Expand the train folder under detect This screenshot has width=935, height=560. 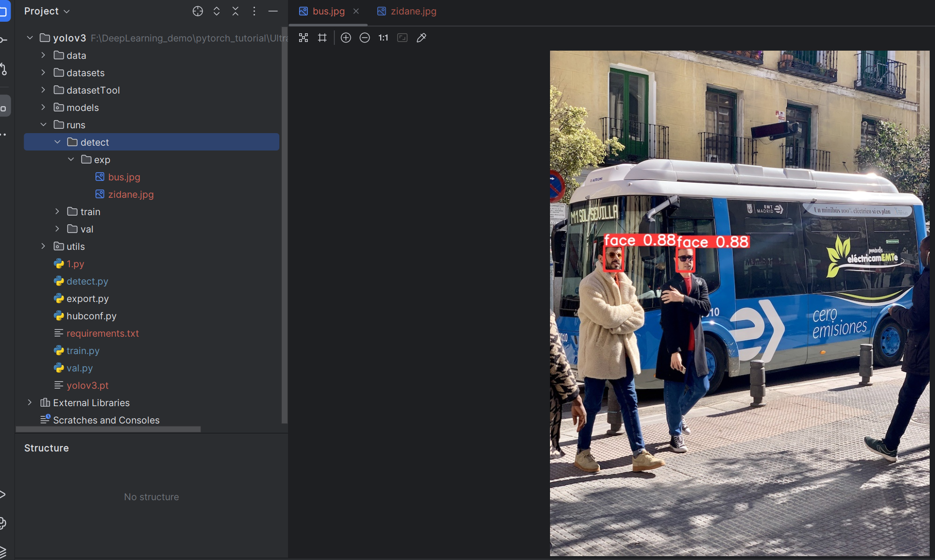coord(57,212)
